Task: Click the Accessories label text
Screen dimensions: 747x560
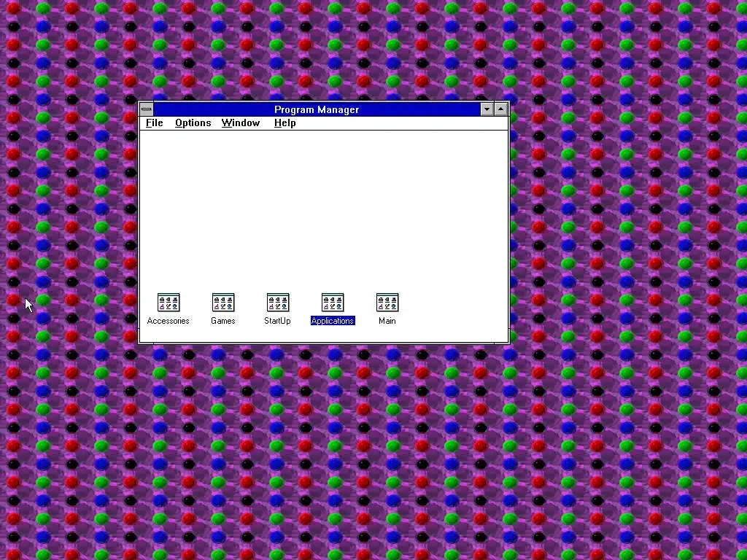Action: pyautogui.click(x=169, y=321)
